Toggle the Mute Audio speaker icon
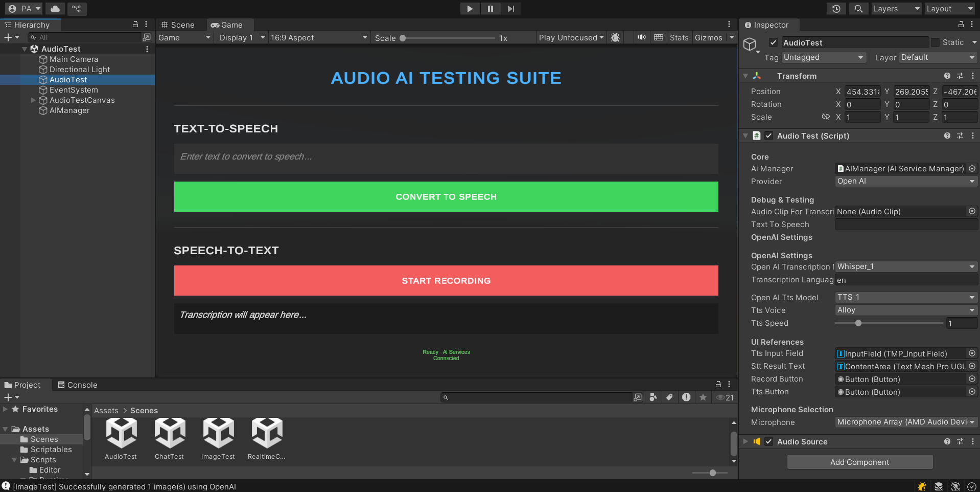The width and height of the screenshot is (980, 492). click(x=642, y=37)
